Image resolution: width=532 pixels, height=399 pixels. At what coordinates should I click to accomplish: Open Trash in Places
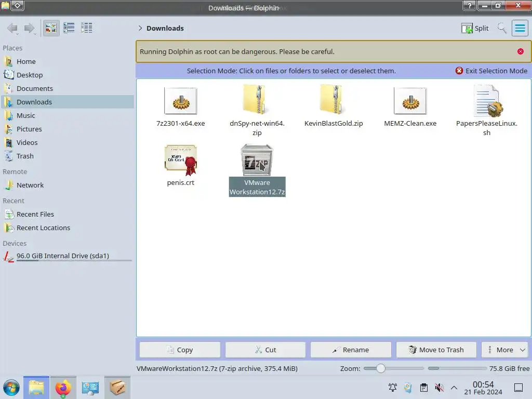(x=68, y=156)
